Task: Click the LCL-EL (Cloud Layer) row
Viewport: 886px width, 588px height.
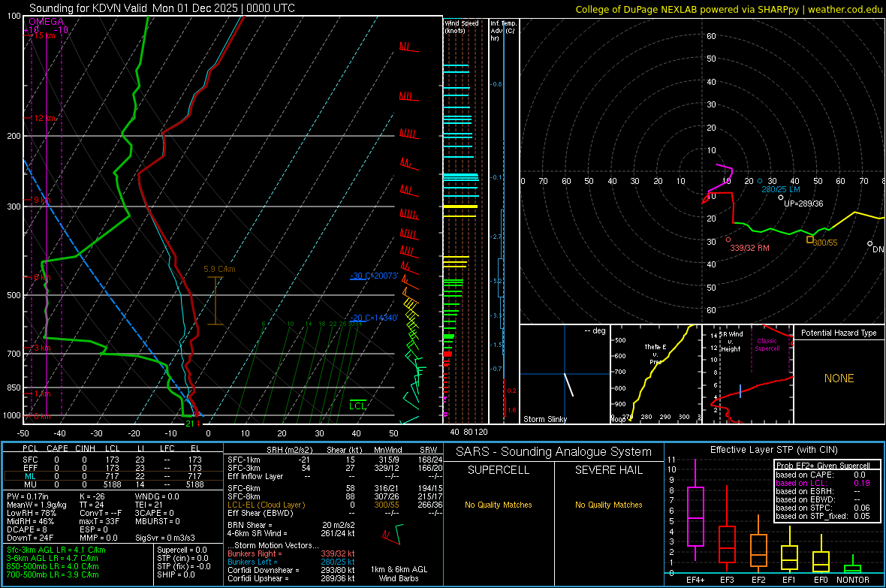Action: point(335,505)
